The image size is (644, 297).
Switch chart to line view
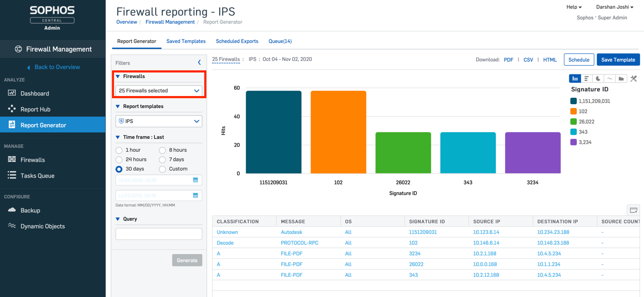click(x=610, y=79)
